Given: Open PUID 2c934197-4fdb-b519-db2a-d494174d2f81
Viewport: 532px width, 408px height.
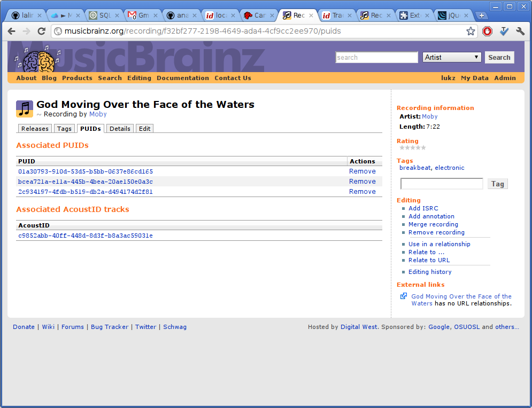Looking at the screenshot, I should 86,192.
